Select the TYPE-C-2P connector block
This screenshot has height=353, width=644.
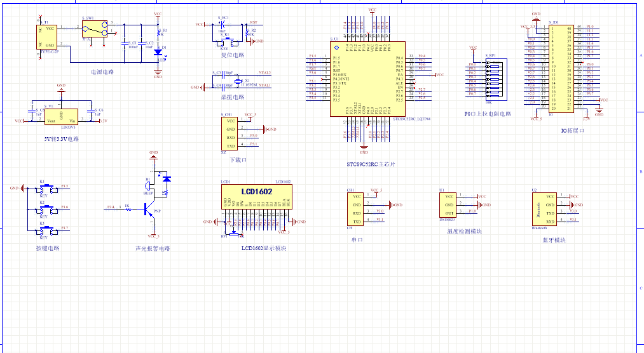pyautogui.click(x=46, y=37)
